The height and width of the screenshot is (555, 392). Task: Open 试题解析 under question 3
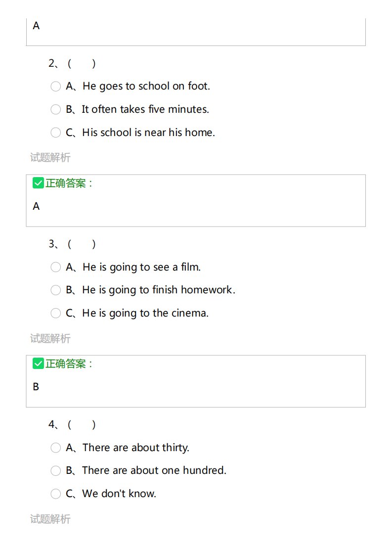50,338
